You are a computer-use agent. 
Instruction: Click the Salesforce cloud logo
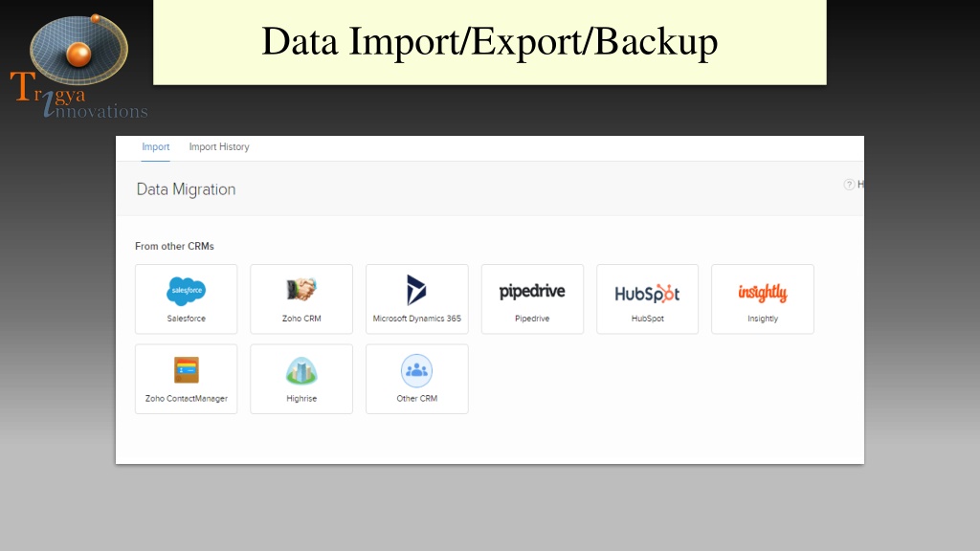[187, 291]
